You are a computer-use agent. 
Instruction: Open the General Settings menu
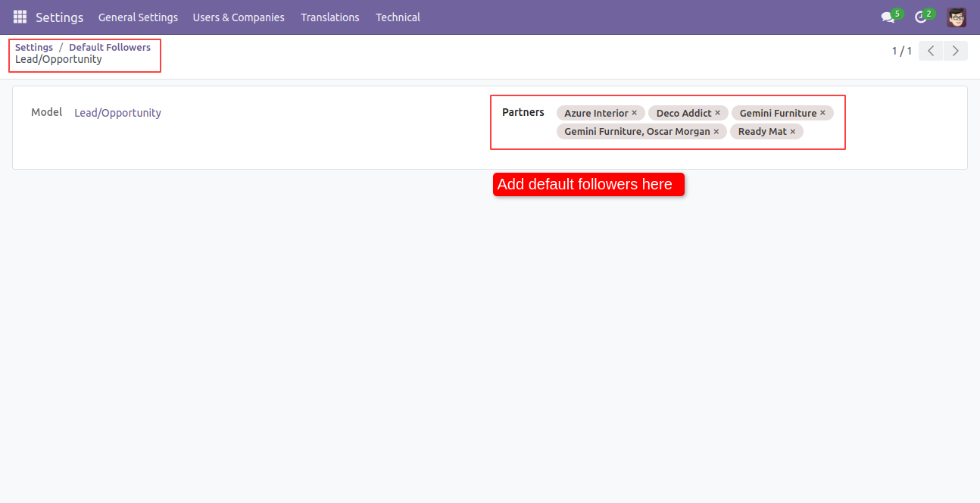(x=138, y=17)
